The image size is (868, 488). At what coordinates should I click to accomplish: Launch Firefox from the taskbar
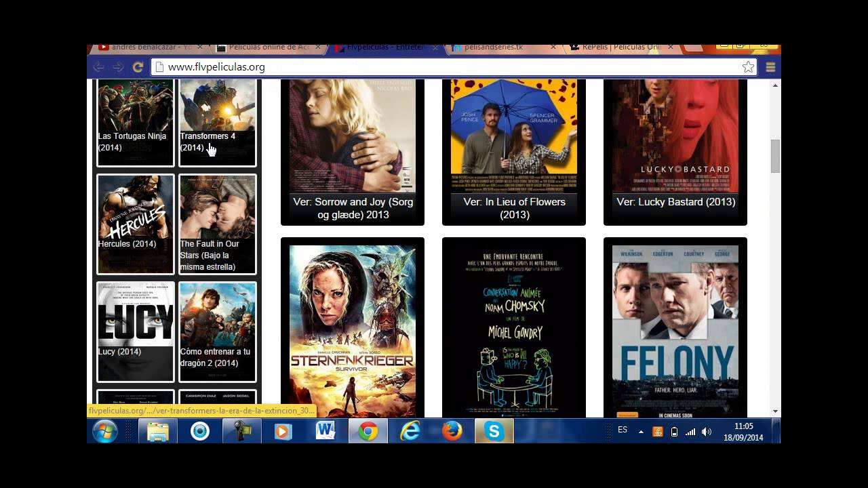(x=452, y=431)
